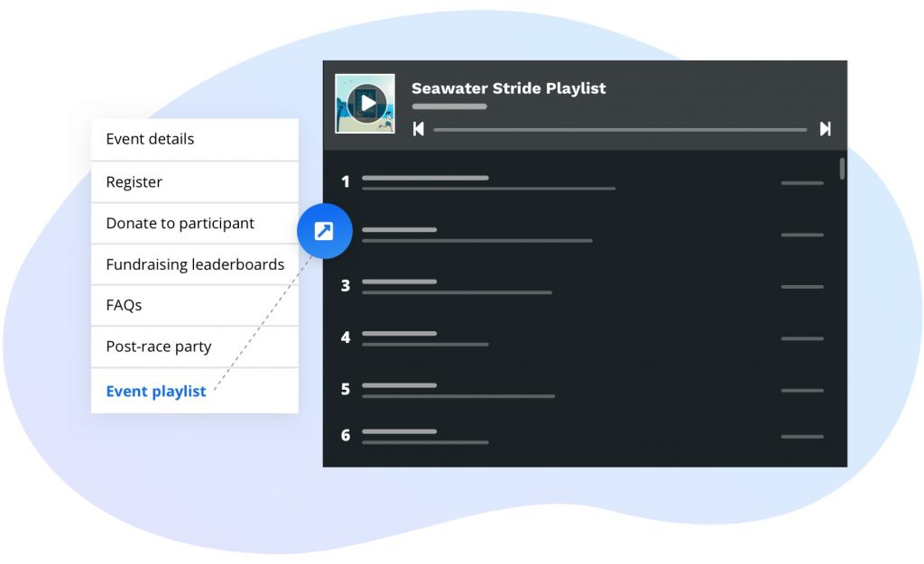
Task: Click the Seawater Stride Playlist title
Action: tap(508, 88)
